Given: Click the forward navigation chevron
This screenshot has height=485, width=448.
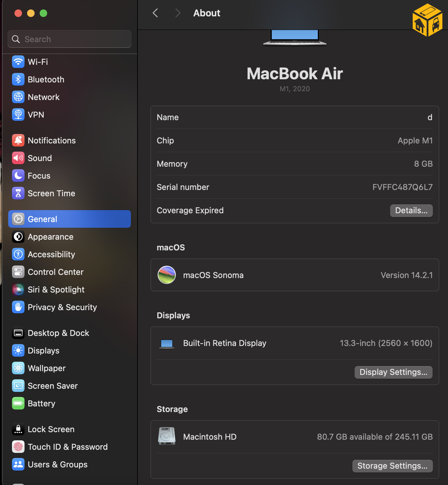Looking at the screenshot, I should tap(178, 13).
